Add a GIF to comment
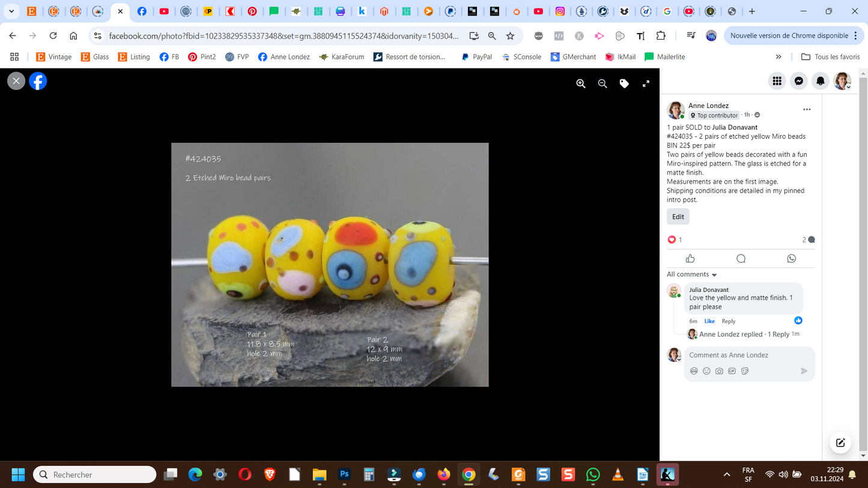The height and width of the screenshot is (488, 868). click(732, 371)
